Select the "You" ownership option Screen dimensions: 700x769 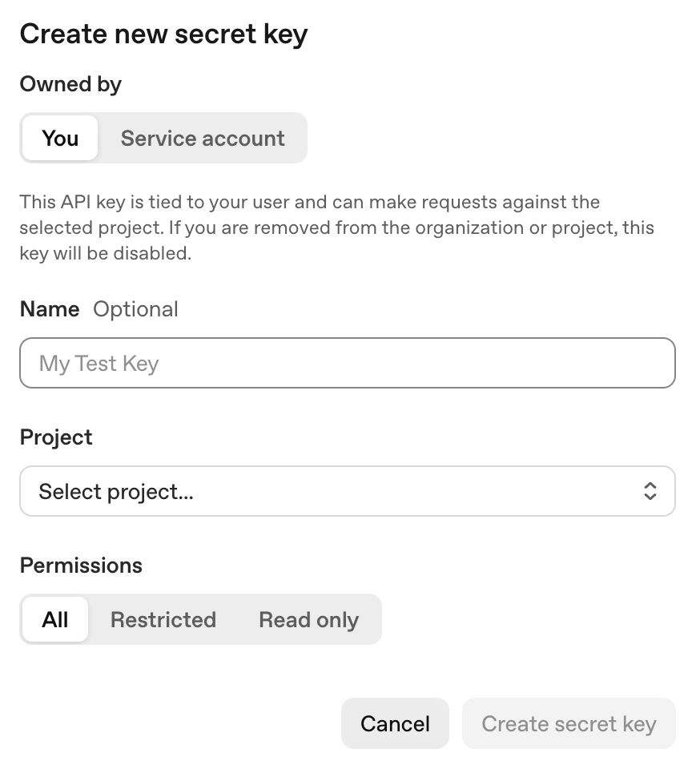tap(60, 138)
